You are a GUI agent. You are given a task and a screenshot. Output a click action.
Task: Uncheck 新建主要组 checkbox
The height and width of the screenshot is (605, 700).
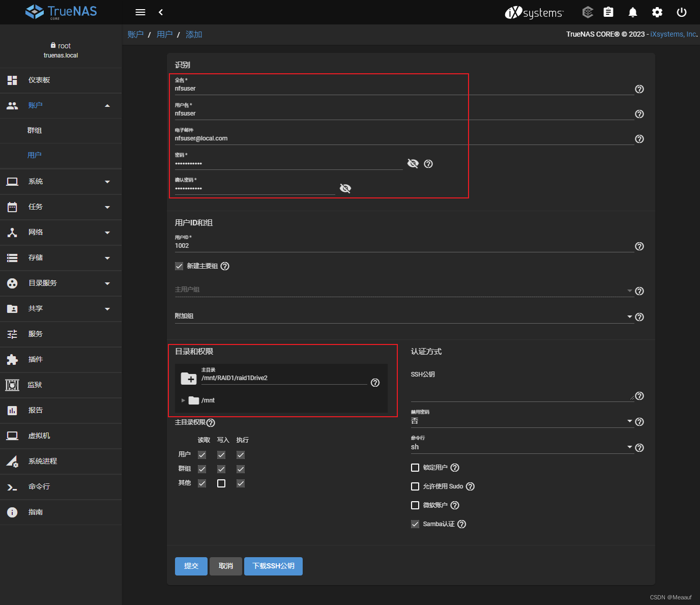click(179, 266)
